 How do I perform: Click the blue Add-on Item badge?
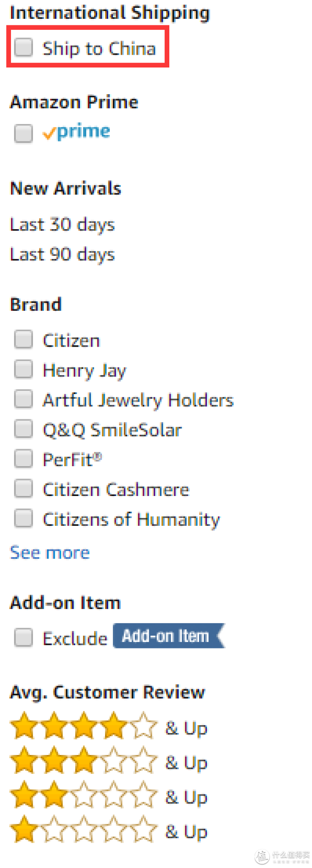(x=169, y=636)
